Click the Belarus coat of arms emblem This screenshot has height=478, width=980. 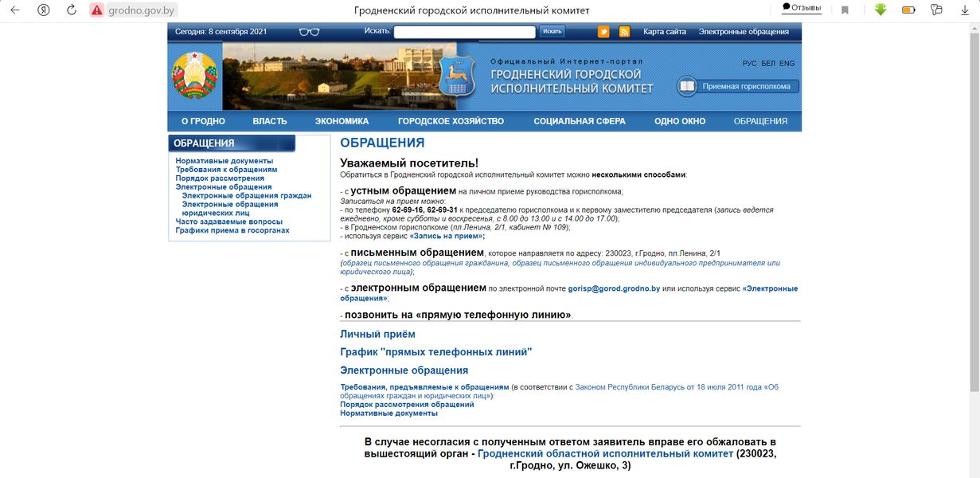coord(194,76)
